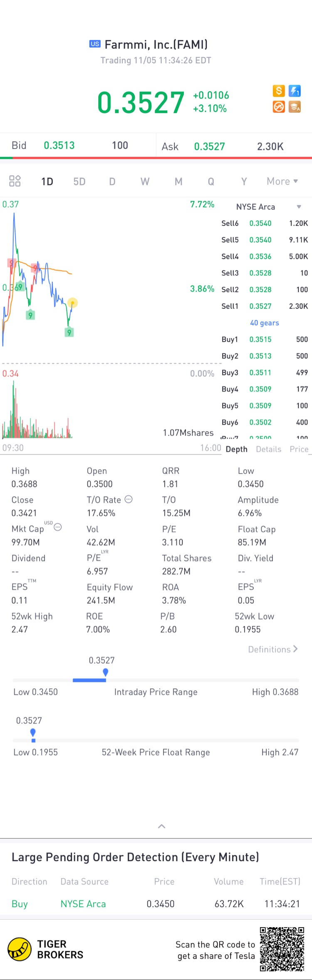Tap the 52wk Low 0.1955 stat
The image size is (312, 980).
[x=255, y=623]
